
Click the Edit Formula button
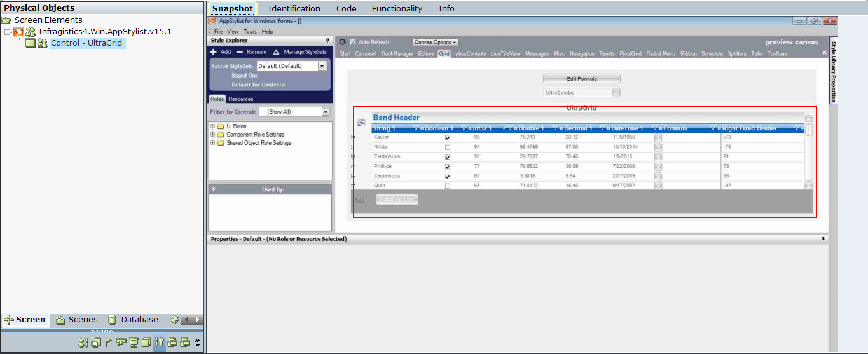(581, 79)
